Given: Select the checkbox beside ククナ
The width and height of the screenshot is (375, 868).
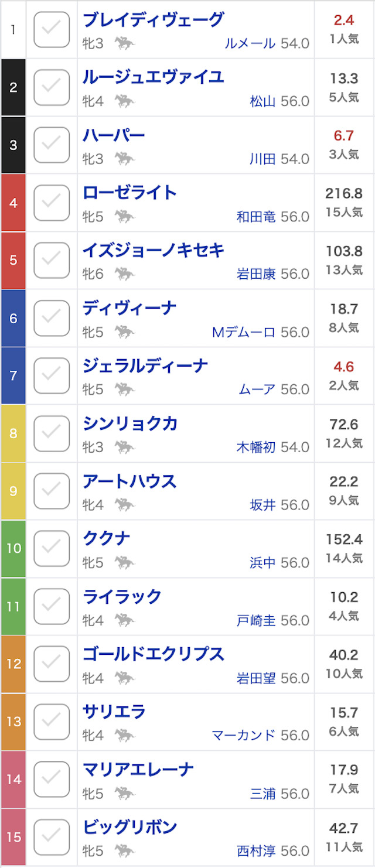Looking at the screenshot, I should coord(52,548).
